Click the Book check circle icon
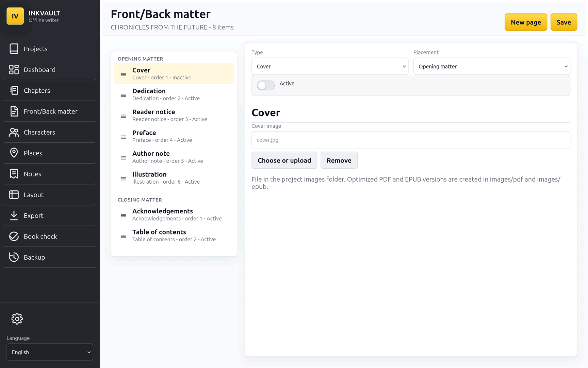The image size is (588, 368). click(14, 236)
